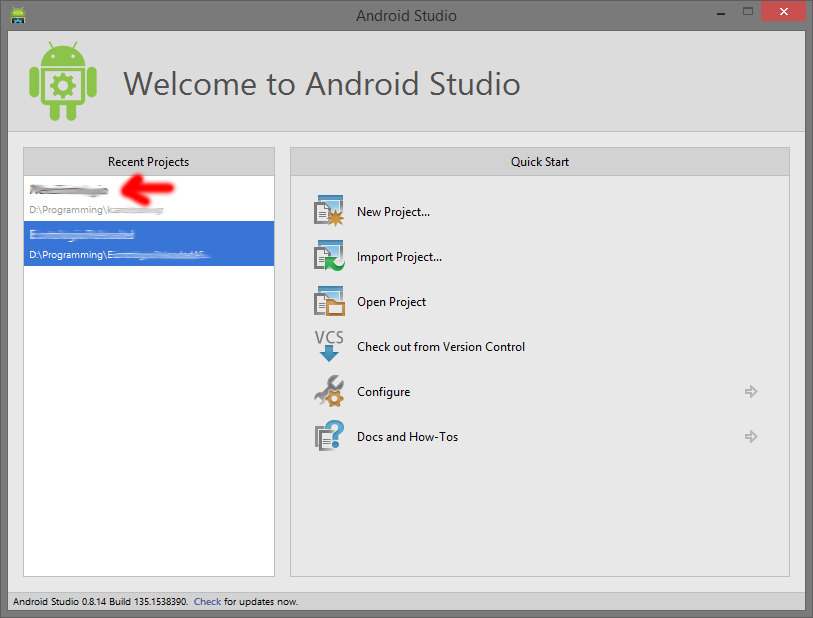Select Check out from Version Control
Viewport: 813px width, 618px height.
pyautogui.click(x=441, y=347)
